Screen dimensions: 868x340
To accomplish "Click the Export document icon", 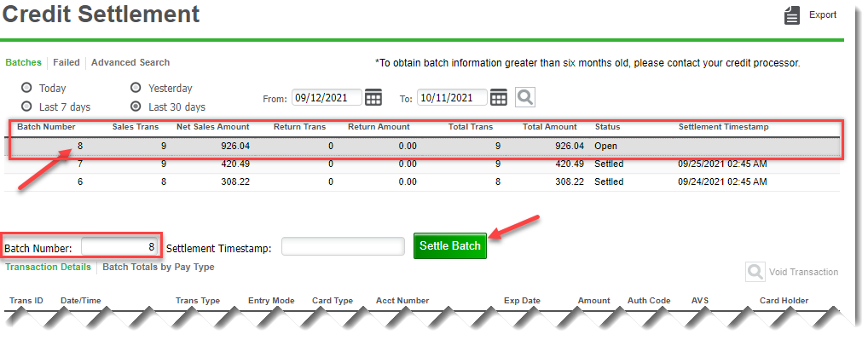I will 792,15.
